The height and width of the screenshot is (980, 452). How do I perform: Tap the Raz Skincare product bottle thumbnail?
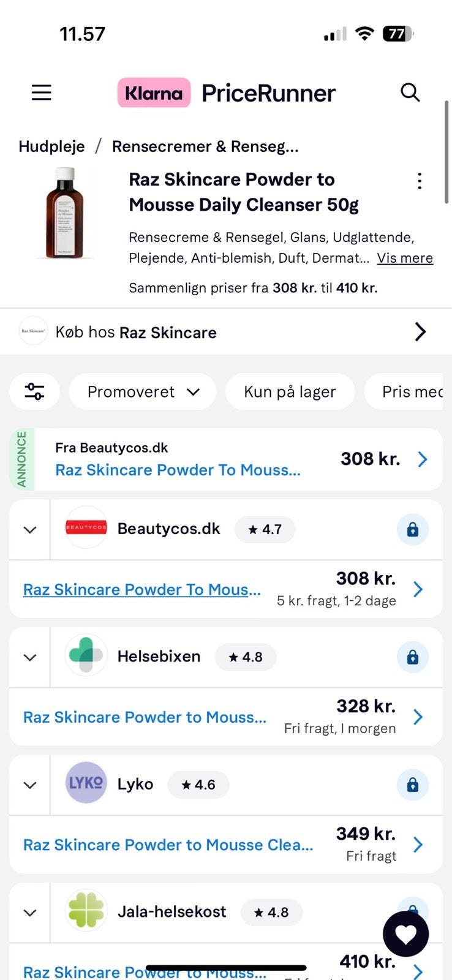tap(64, 214)
